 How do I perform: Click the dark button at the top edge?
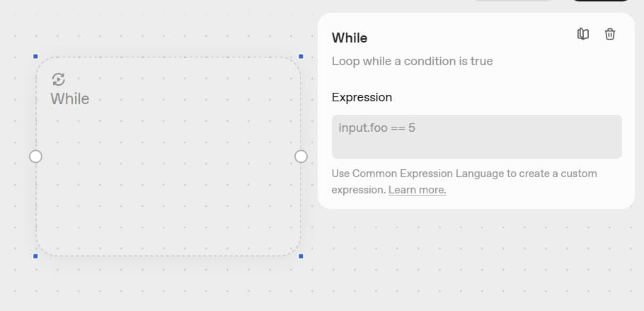(600, 1)
